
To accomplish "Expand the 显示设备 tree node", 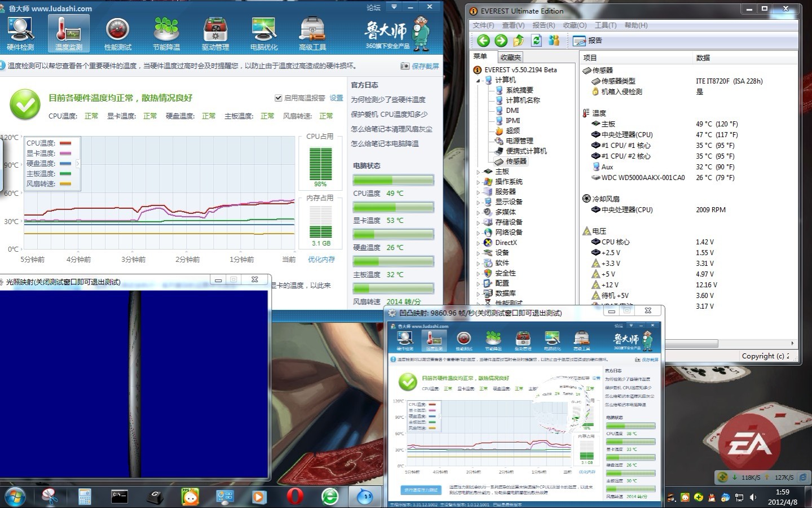I will click(478, 202).
